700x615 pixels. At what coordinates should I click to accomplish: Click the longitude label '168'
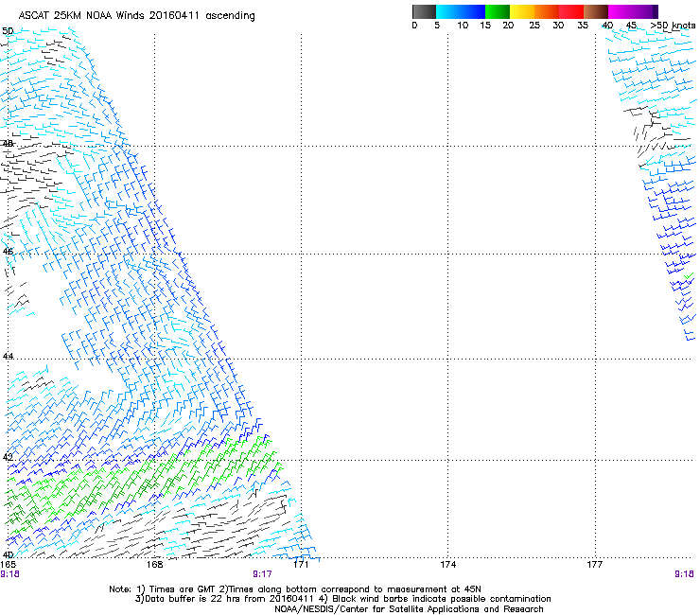[x=154, y=565]
